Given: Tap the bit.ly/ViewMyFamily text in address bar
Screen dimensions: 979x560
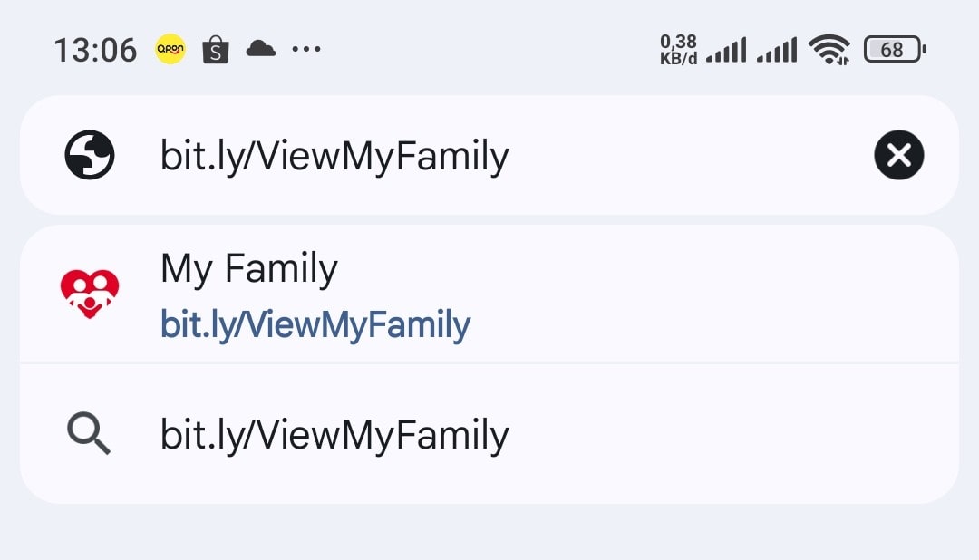Looking at the screenshot, I should point(334,156).
